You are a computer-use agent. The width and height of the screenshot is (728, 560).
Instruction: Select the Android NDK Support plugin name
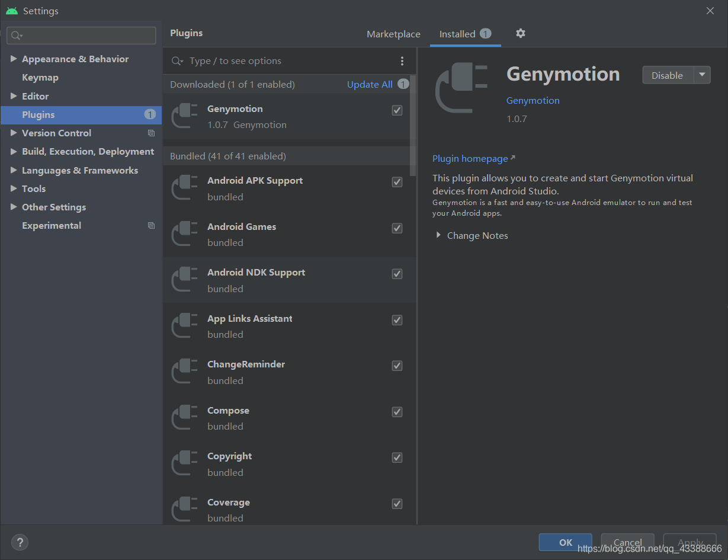[256, 273]
